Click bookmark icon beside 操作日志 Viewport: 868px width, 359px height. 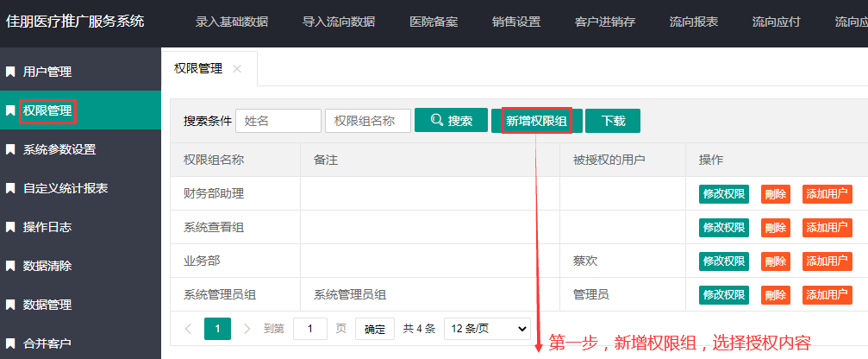[x=10, y=227]
